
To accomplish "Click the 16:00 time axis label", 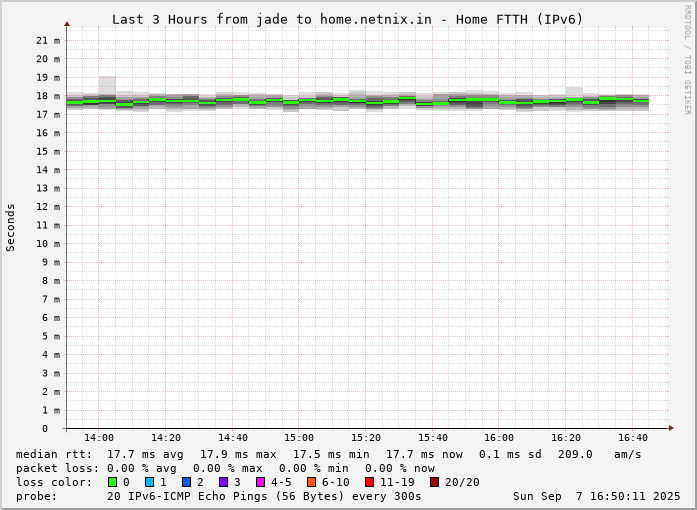I will [x=499, y=438].
